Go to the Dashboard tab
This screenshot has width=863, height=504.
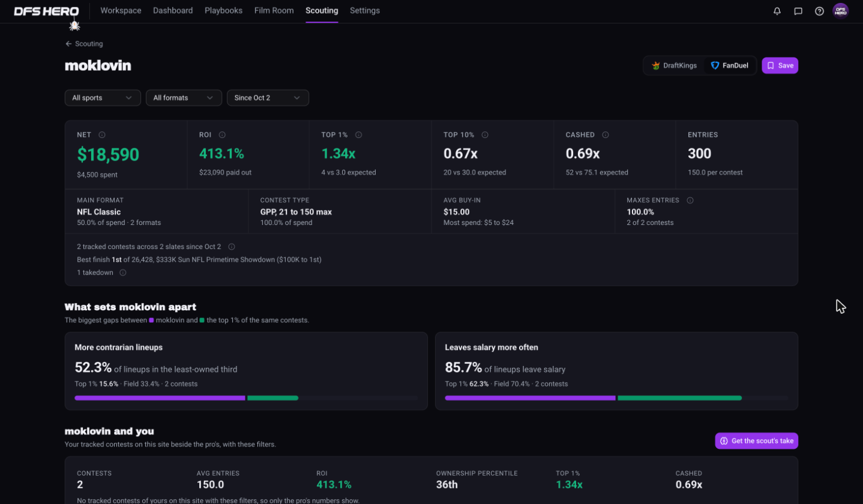tap(173, 11)
